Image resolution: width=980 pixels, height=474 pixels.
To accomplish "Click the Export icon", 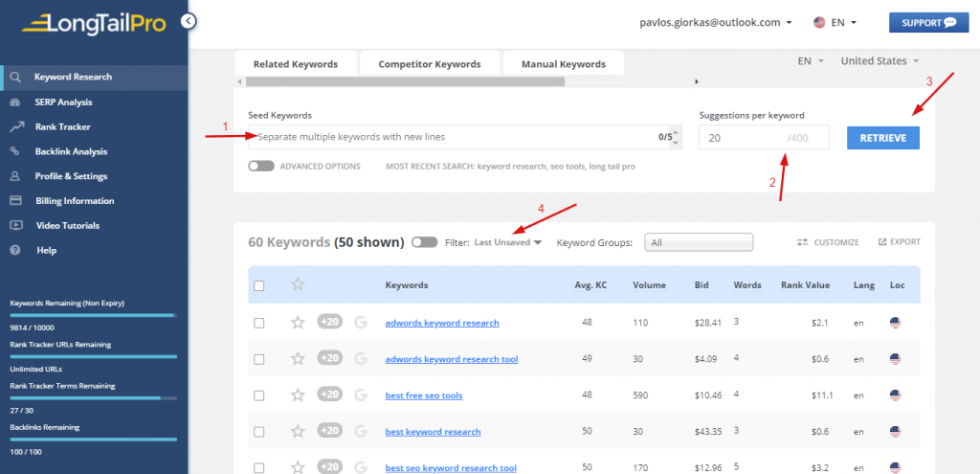I will click(882, 242).
